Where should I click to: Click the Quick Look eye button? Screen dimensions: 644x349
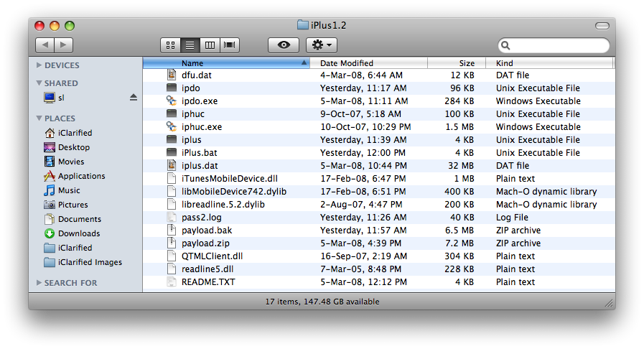click(x=284, y=45)
